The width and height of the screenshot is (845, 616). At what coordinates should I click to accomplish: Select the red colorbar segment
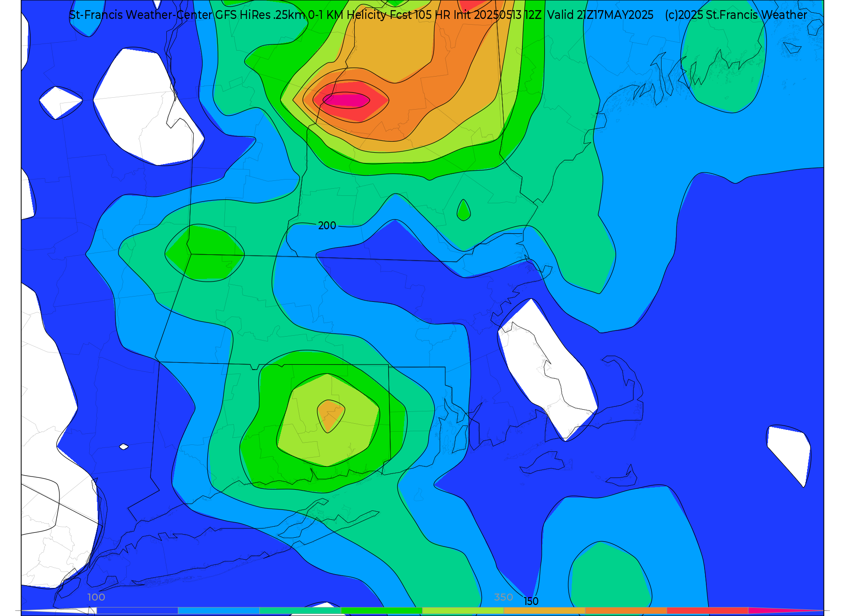[x=707, y=610]
